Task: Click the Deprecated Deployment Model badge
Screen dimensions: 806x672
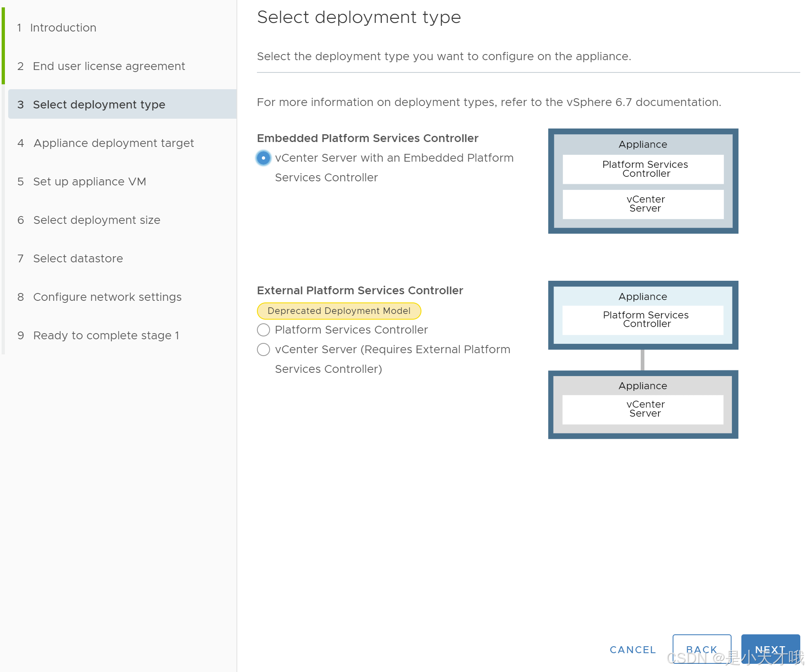Action: (339, 311)
